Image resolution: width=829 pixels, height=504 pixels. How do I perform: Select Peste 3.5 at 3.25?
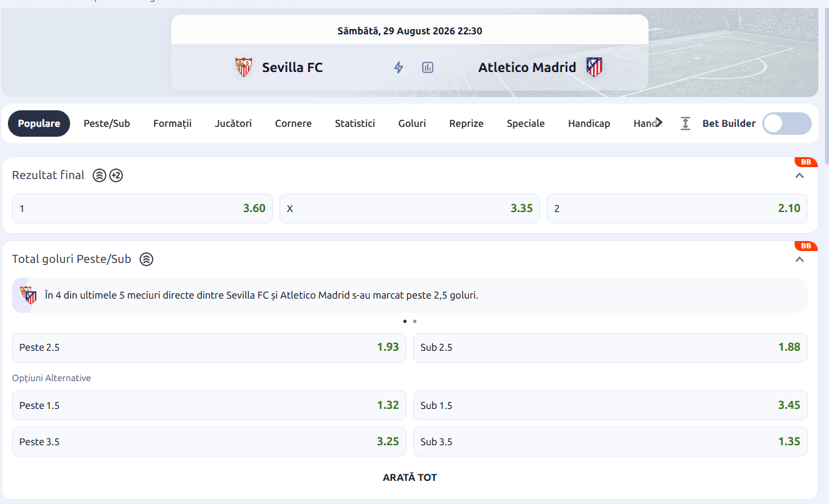pos(209,442)
